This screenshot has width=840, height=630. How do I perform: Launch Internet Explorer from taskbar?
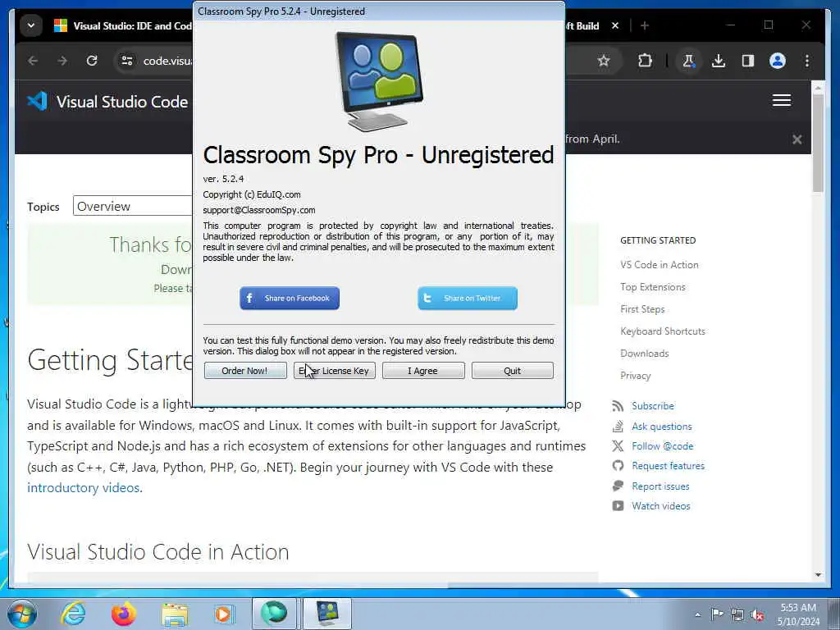click(x=73, y=614)
